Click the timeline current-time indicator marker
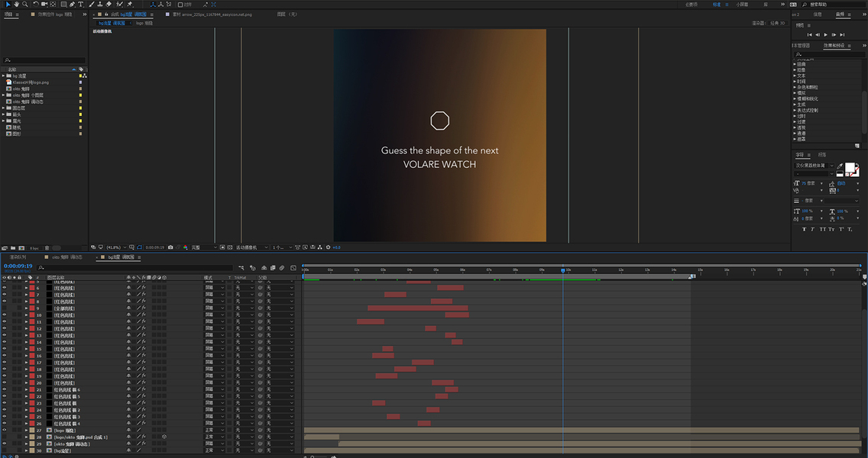The width and height of the screenshot is (868, 458). [x=563, y=270]
